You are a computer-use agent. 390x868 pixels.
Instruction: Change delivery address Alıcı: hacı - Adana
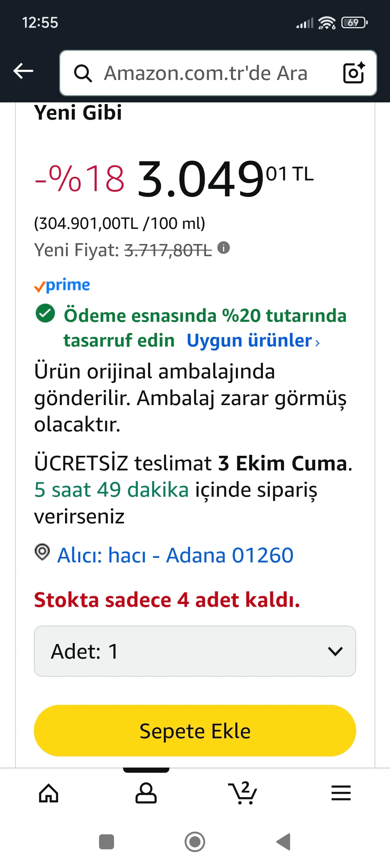click(x=175, y=555)
